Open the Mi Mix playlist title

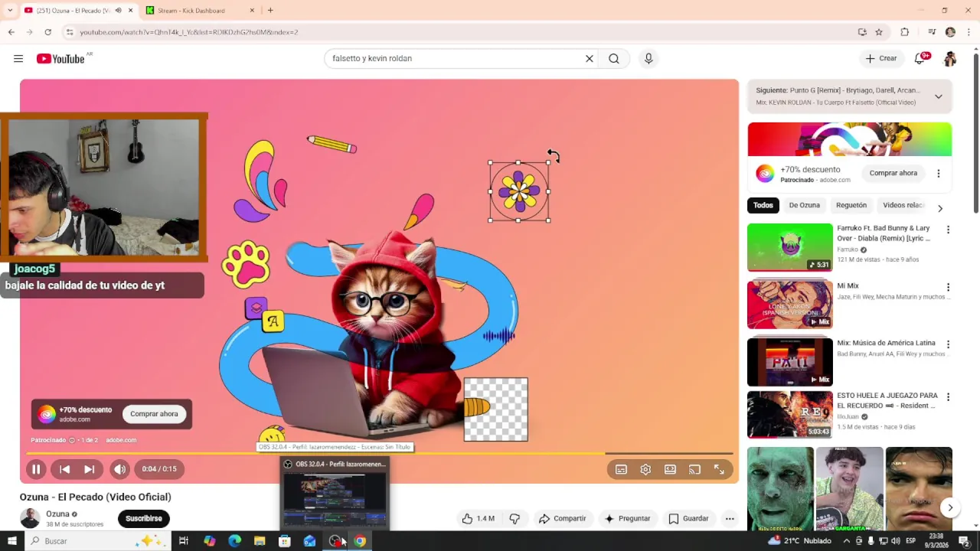[848, 285]
